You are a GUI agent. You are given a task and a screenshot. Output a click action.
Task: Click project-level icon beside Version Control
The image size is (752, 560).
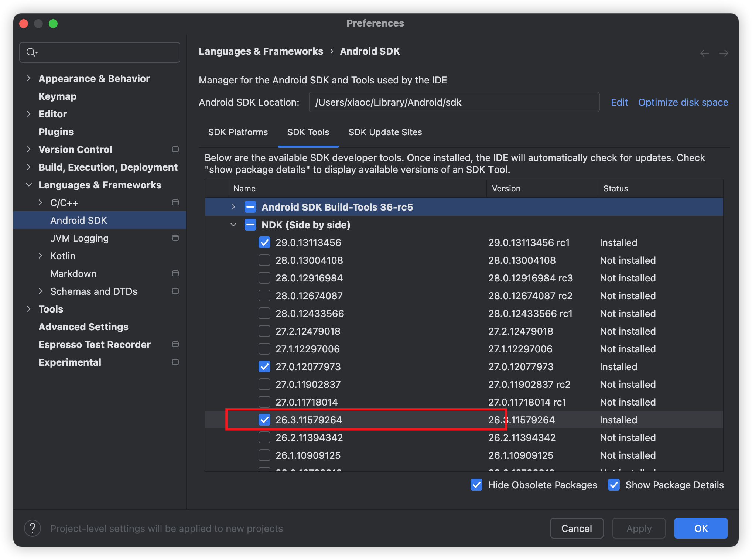[x=175, y=149]
